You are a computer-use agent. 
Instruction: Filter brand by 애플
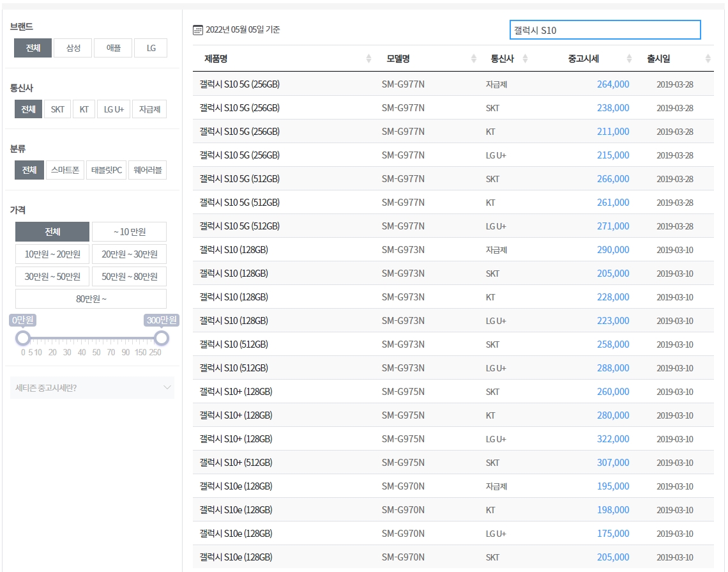[x=113, y=48]
